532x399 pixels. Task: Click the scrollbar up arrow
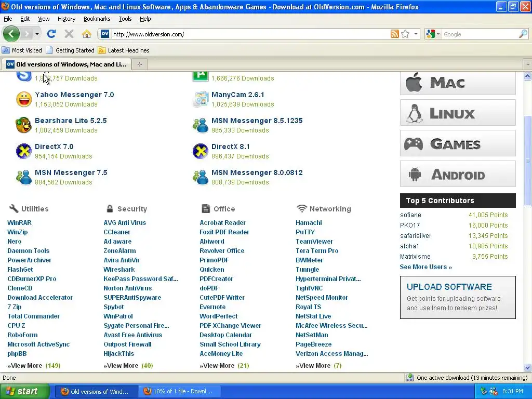[528, 76]
